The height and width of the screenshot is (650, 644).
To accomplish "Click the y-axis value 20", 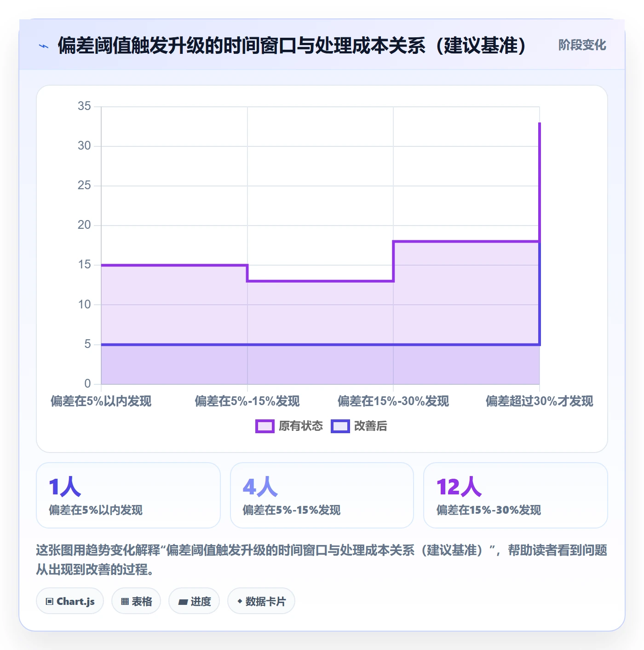I will click(x=85, y=225).
